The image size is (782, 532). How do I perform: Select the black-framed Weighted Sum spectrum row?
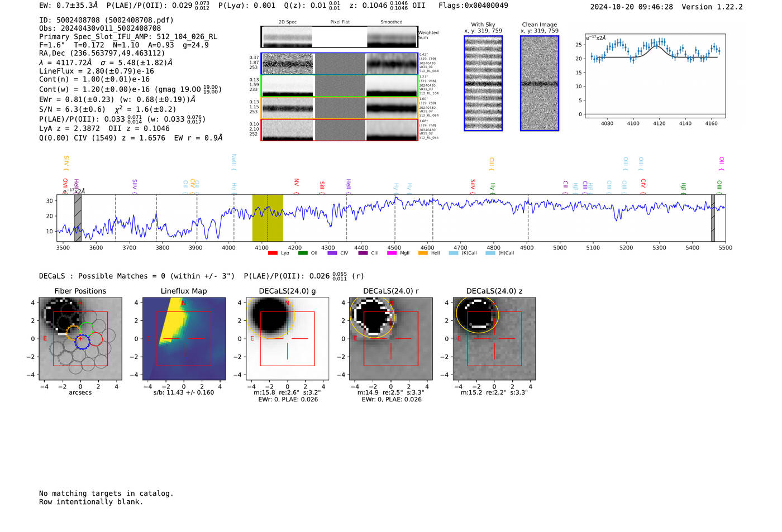(x=340, y=37)
